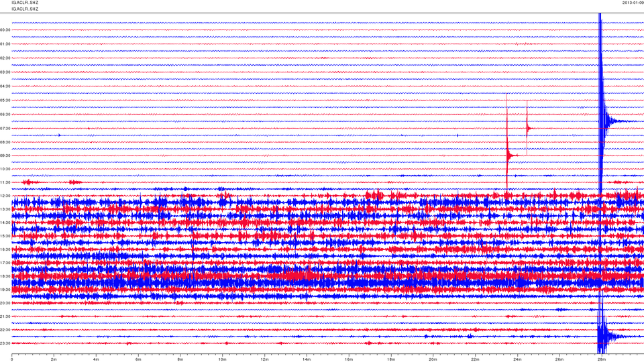Select the 03:30 time row label
This screenshot has width=644, height=362.
tap(5, 72)
